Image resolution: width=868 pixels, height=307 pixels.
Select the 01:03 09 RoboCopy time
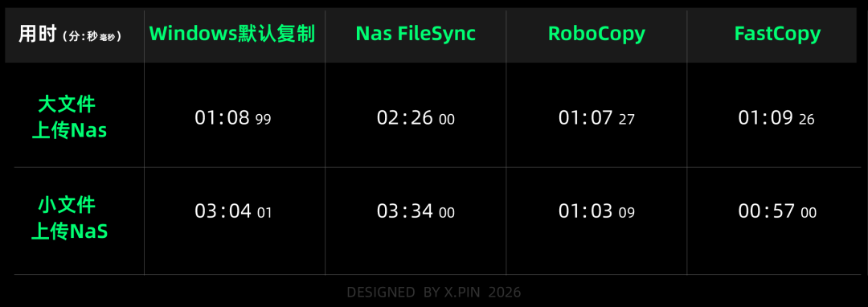pyautogui.click(x=596, y=211)
